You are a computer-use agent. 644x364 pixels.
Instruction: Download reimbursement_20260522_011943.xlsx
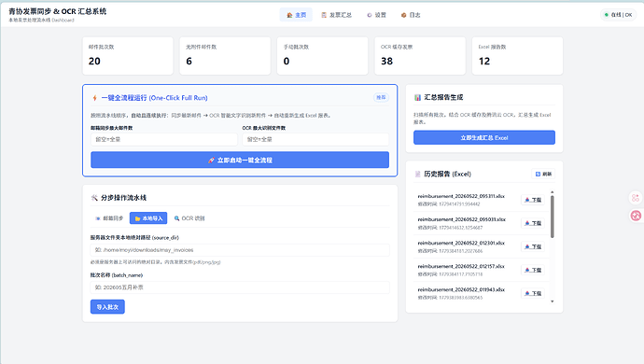point(533,293)
